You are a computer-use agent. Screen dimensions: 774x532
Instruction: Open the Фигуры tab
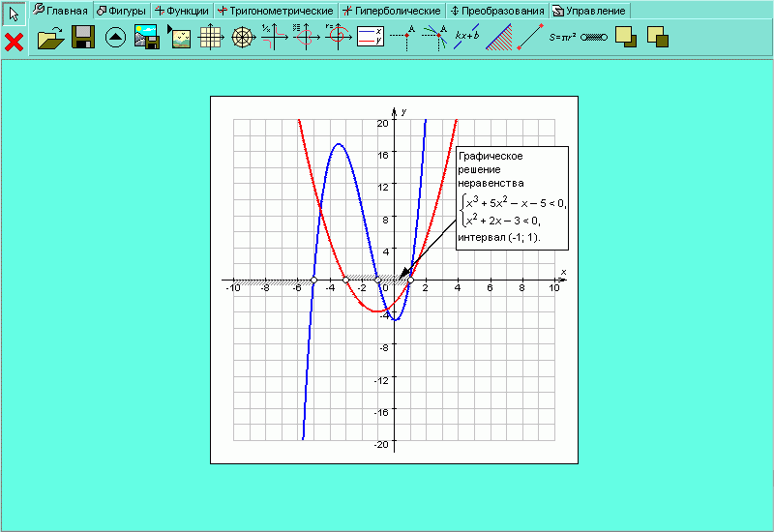(x=122, y=11)
